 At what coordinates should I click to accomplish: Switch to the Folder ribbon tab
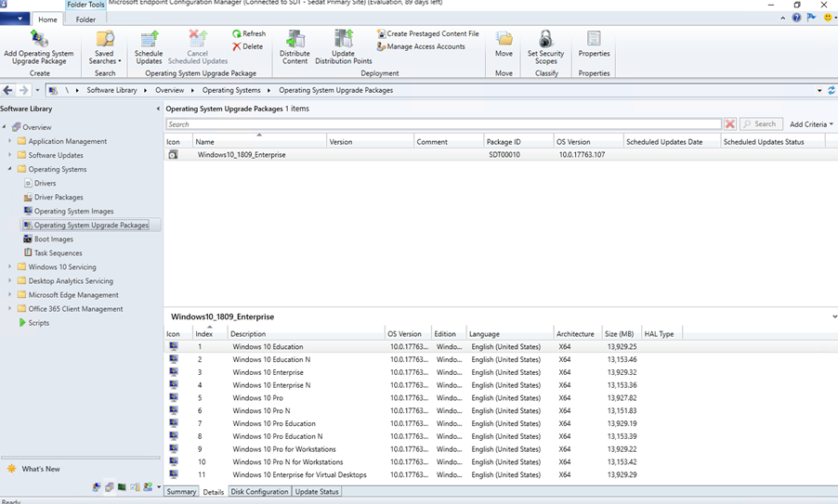point(85,19)
